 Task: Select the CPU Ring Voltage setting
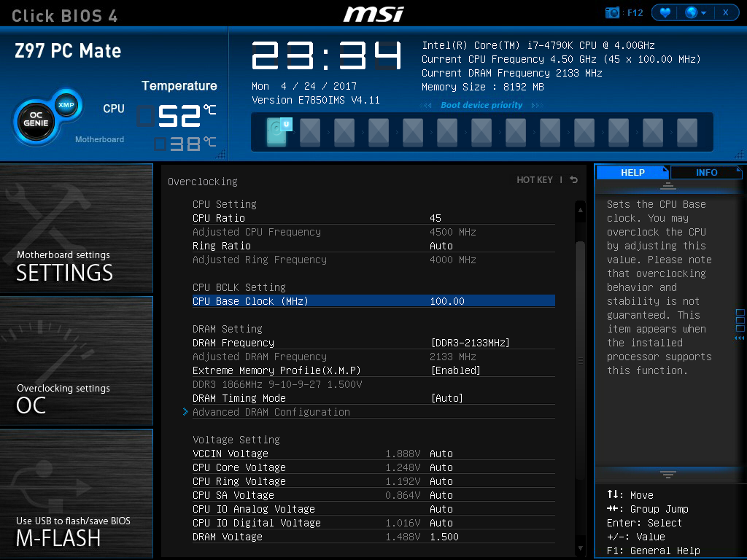coord(373,481)
